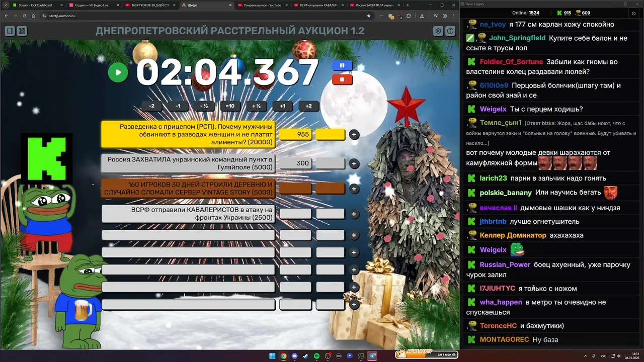Subtract two minutes with the -2 button
Viewport: 644px width, 362px height.
151,106
